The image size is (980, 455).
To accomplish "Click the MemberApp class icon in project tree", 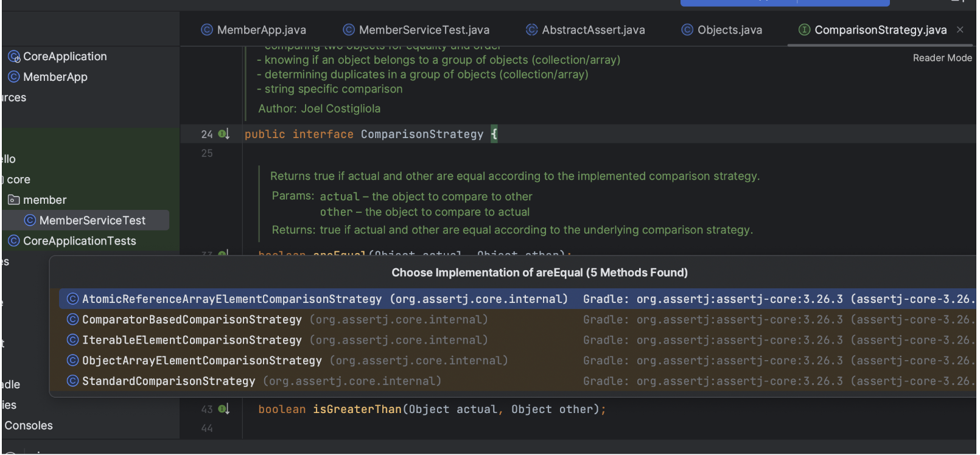I will [x=14, y=77].
